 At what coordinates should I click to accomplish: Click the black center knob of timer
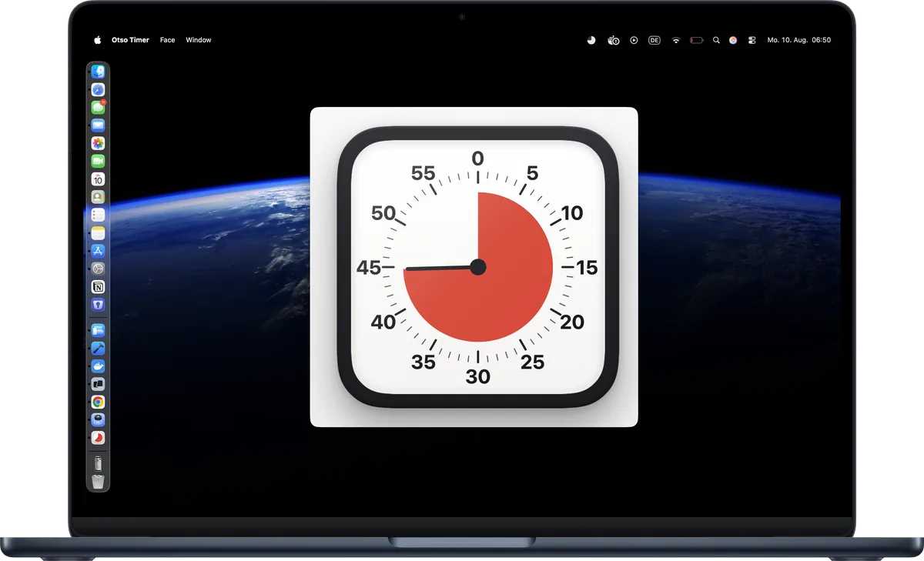pyautogui.click(x=478, y=267)
